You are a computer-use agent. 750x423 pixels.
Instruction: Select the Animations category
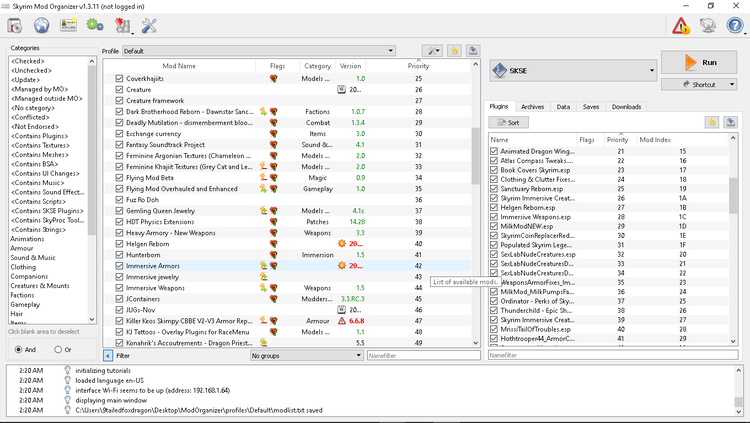[x=27, y=239]
